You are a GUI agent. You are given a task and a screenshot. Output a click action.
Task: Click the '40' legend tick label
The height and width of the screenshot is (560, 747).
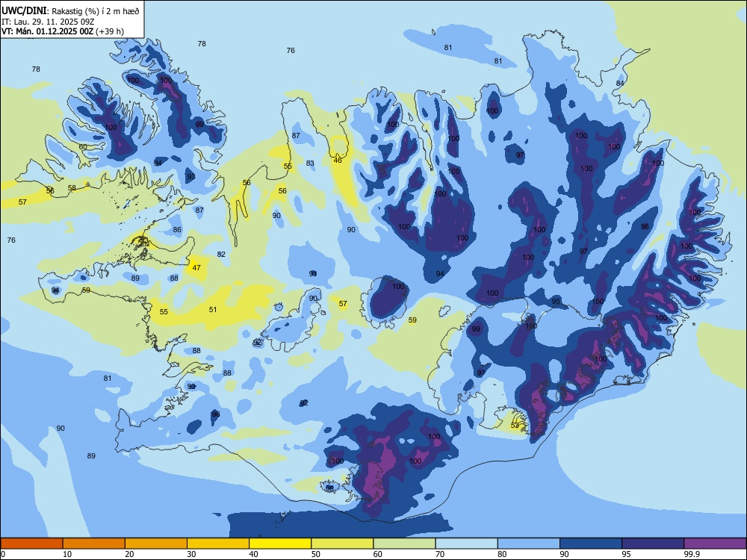[253, 554]
